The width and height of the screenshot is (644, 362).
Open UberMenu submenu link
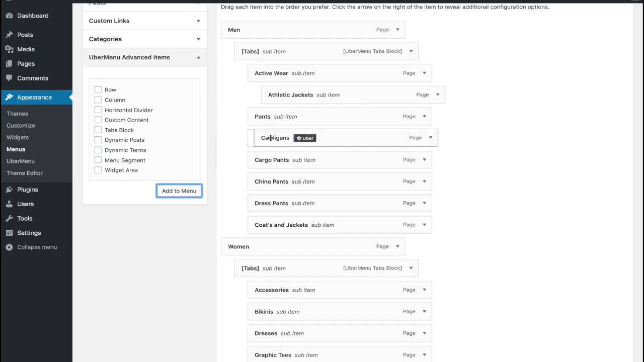pyautogui.click(x=21, y=161)
